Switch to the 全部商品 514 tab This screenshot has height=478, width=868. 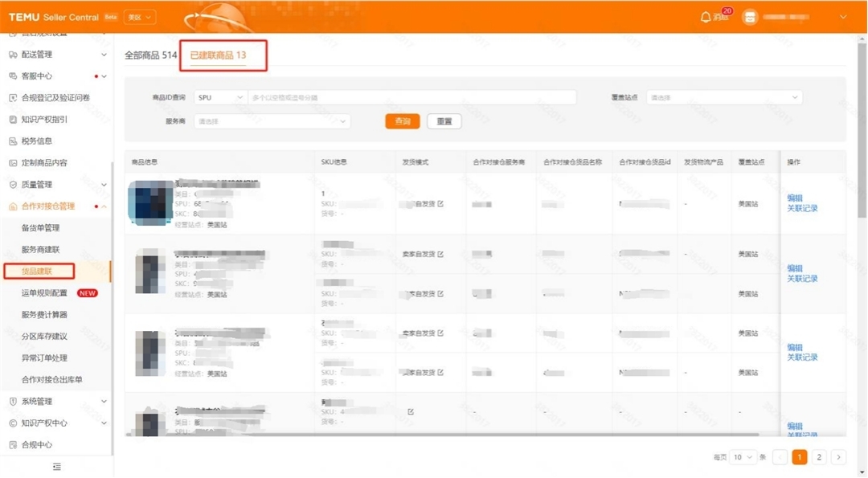pyautogui.click(x=150, y=55)
